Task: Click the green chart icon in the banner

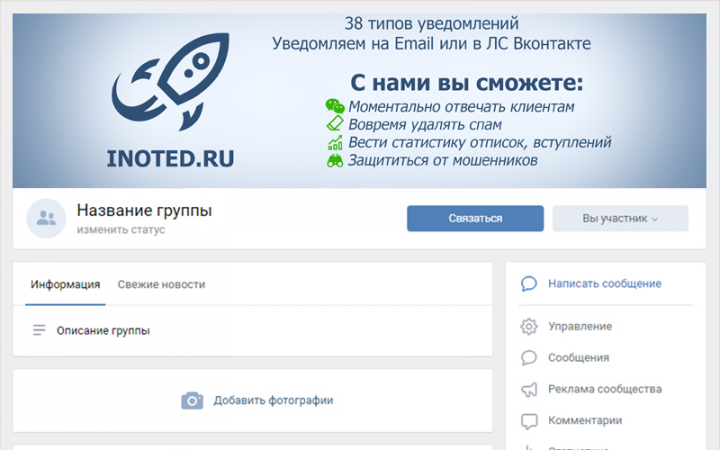Action: coord(335,142)
